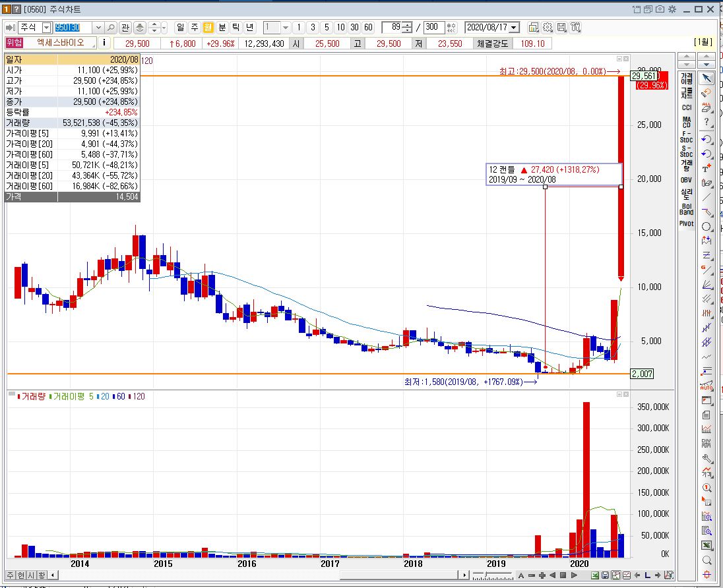This screenshot has width=723, height=588.
Task: Click the 황 tab at bottom left
Action: (x=42, y=575)
